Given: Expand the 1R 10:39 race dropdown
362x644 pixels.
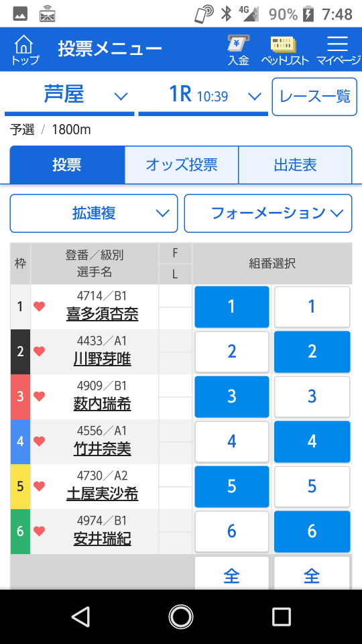Looking at the screenshot, I should tap(203, 97).
